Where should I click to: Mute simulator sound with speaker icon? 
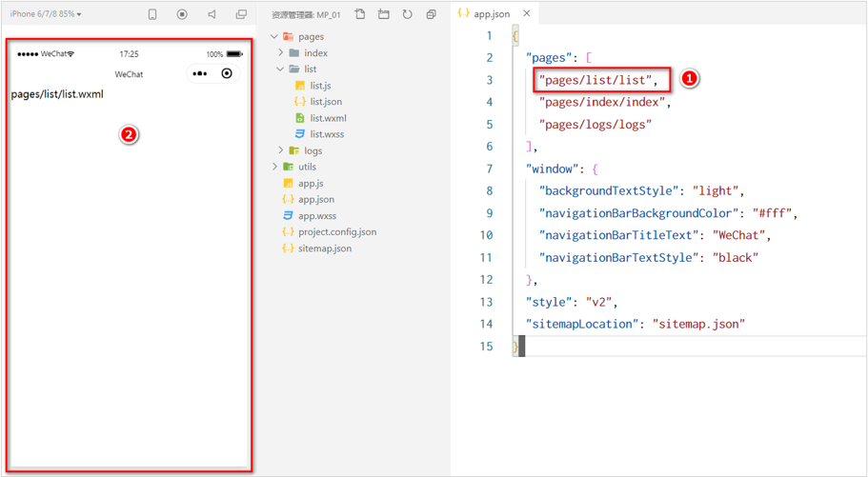point(212,14)
